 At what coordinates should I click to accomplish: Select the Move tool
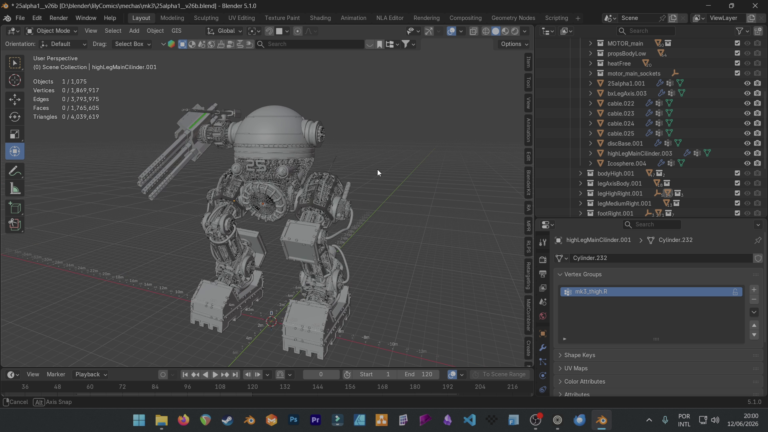[15, 99]
